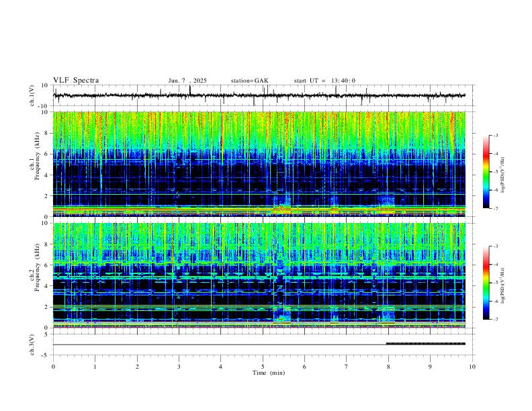Click the upper PSD color scale bar
Screen dimensions: 532x411
click(486, 172)
